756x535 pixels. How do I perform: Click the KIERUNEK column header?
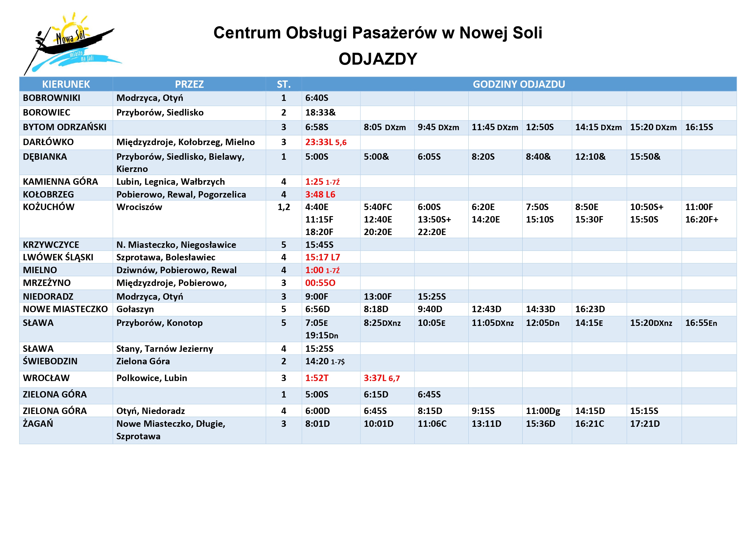[x=66, y=84]
